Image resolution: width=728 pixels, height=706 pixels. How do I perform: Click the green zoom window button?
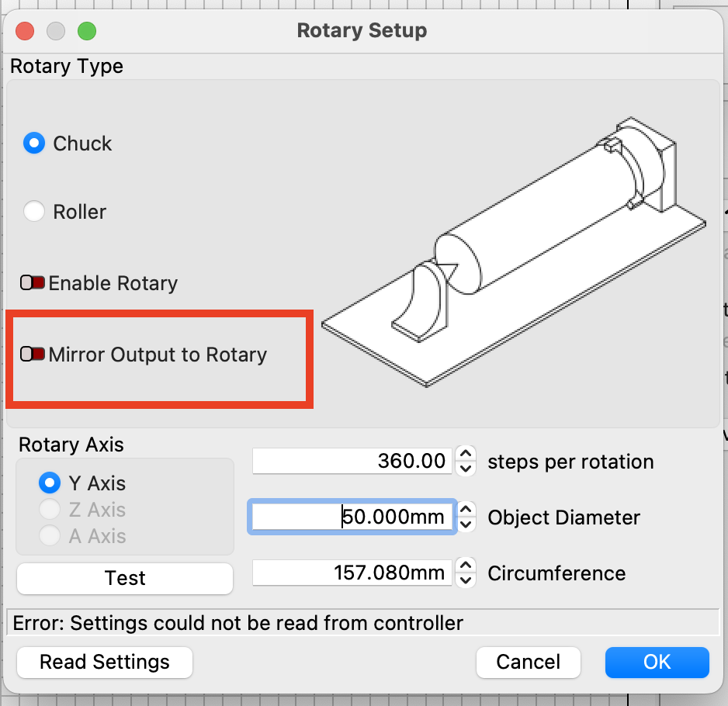(x=87, y=31)
